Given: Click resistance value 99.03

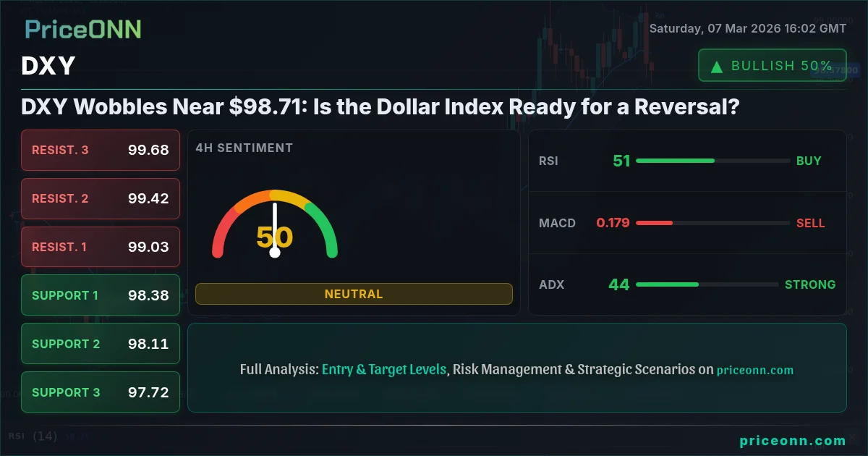Looking at the screenshot, I should pyautogui.click(x=148, y=247).
